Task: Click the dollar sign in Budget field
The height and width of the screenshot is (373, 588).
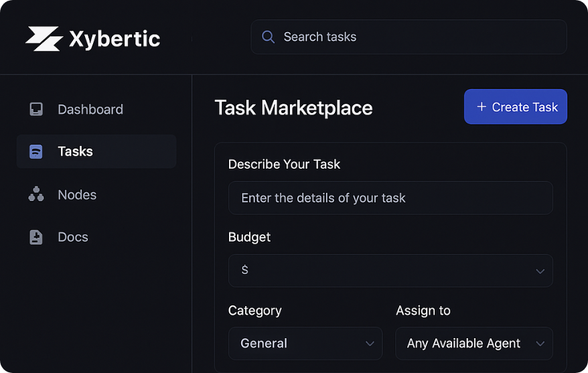Action: pyautogui.click(x=244, y=270)
